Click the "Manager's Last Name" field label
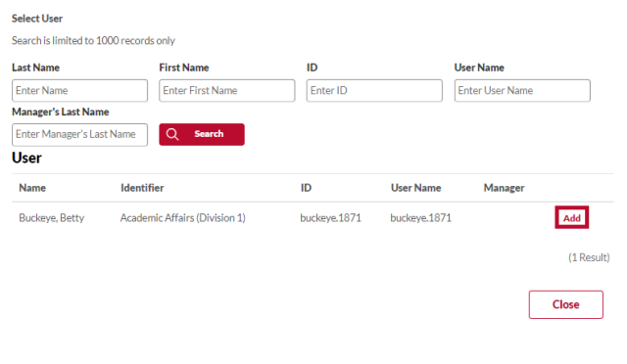 (61, 112)
